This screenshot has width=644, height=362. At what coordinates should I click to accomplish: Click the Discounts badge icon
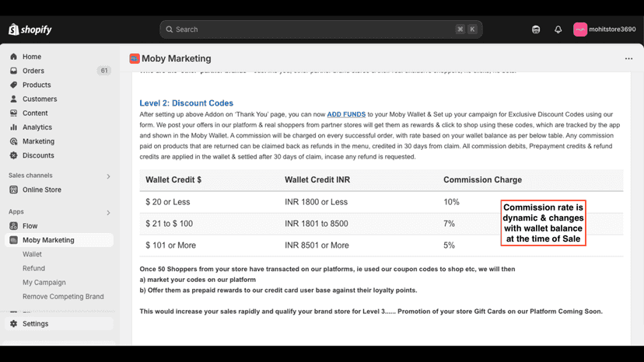(13, 155)
